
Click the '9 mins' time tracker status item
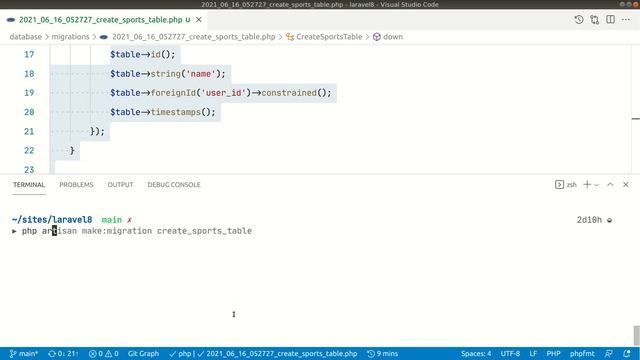click(x=382, y=353)
